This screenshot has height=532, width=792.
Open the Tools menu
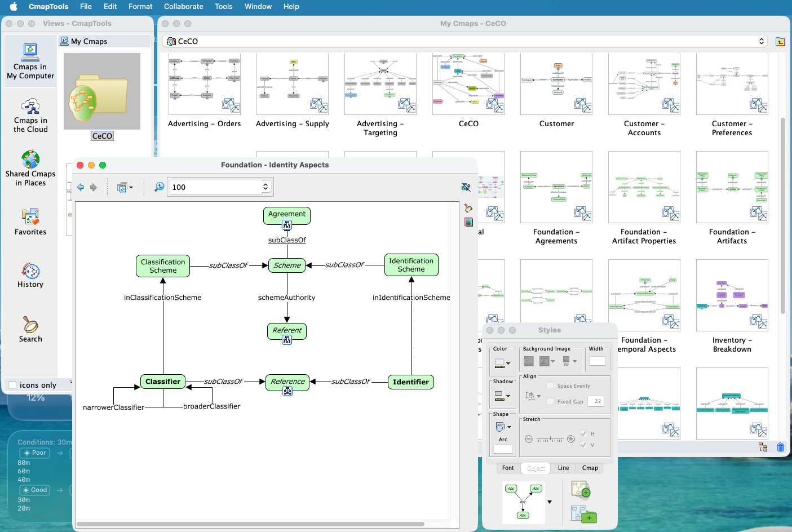point(224,7)
